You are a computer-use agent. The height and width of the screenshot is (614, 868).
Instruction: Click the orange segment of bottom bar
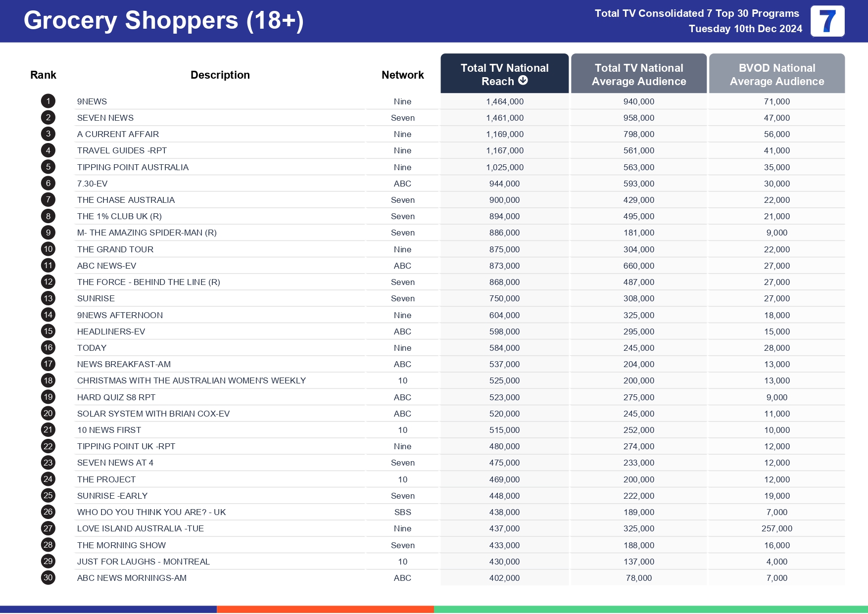pyautogui.click(x=325, y=609)
